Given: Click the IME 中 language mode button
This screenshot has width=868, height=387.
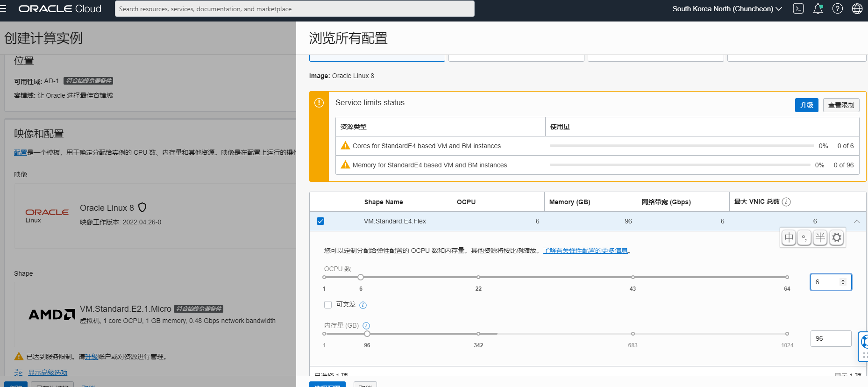Looking at the screenshot, I should click(789, 237).
